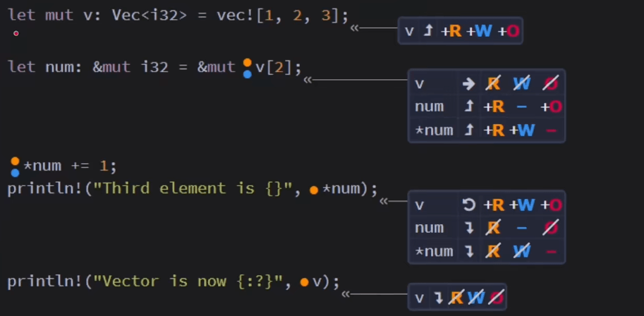Click the blue dash in num row with up arrow
644x316 pixels.
click(521, 107)
